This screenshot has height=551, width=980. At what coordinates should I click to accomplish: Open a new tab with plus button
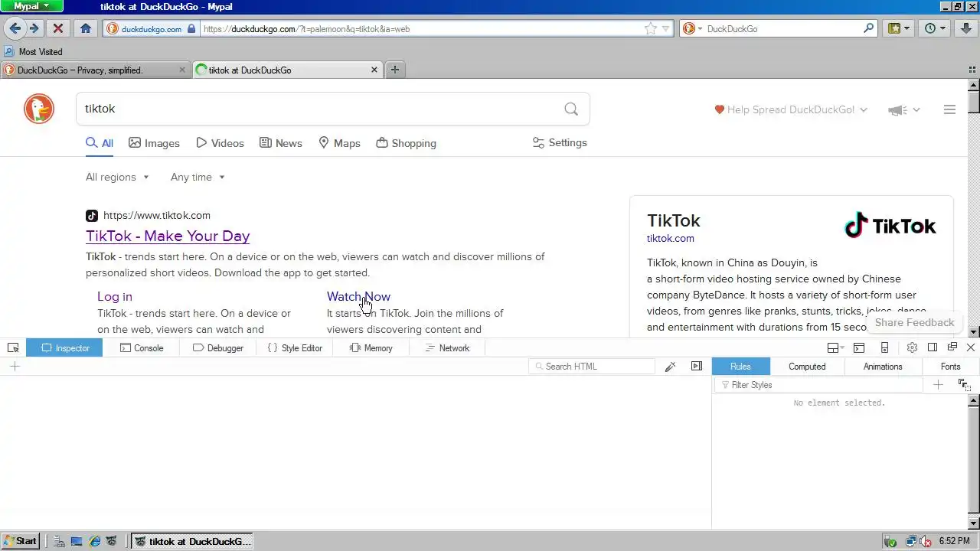point(395,70)
